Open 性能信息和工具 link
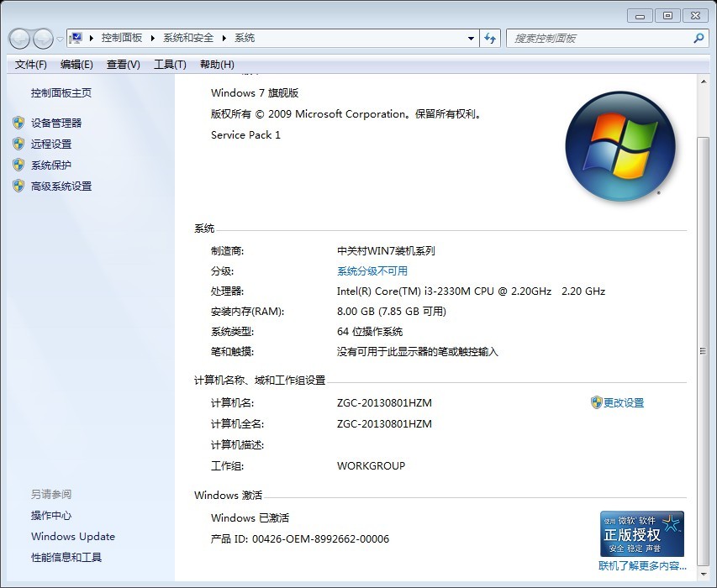The image size is (717, 588). click(66, 558)
